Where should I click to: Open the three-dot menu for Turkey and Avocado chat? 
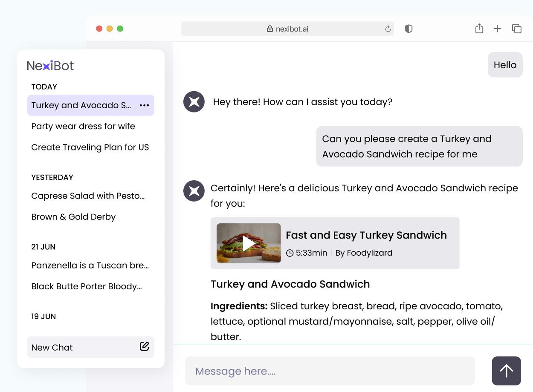tap(144, 105)
